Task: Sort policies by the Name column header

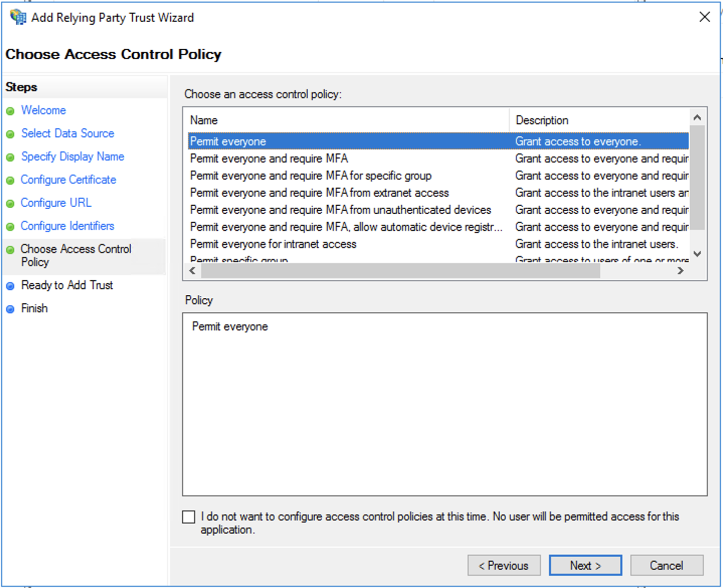Action: [204, 120]
